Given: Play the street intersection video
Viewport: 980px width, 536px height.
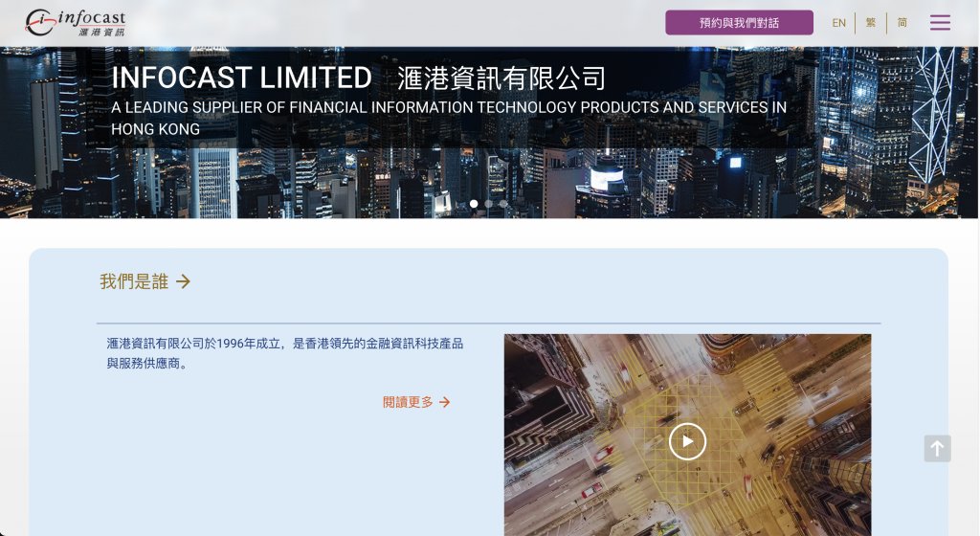Looking at the screenshot, I should (x=687, y=441).
